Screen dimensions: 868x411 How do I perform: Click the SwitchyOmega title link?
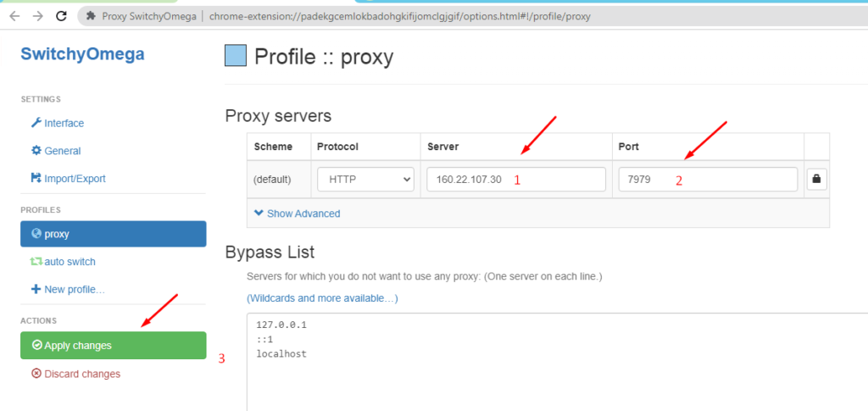pyautogui.click(x=82, y=54)
